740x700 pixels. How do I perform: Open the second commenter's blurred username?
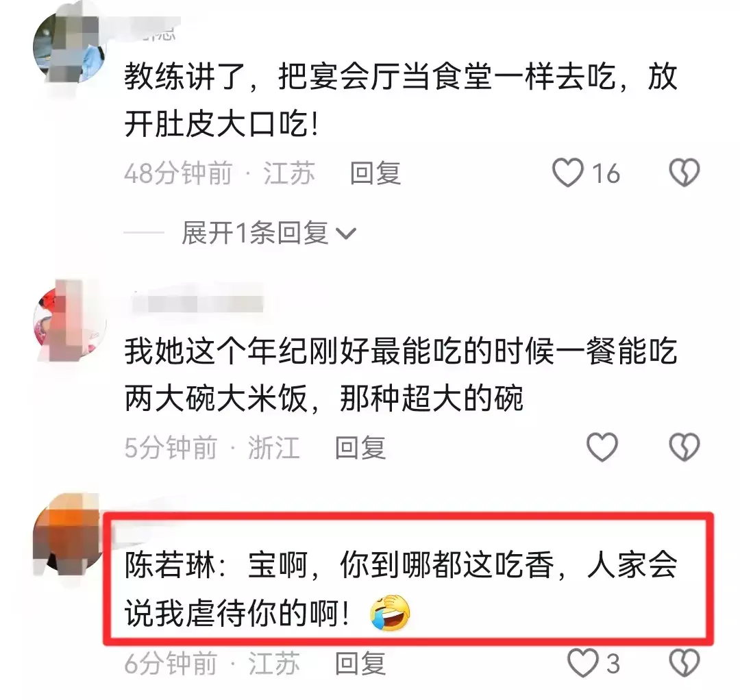198,302
